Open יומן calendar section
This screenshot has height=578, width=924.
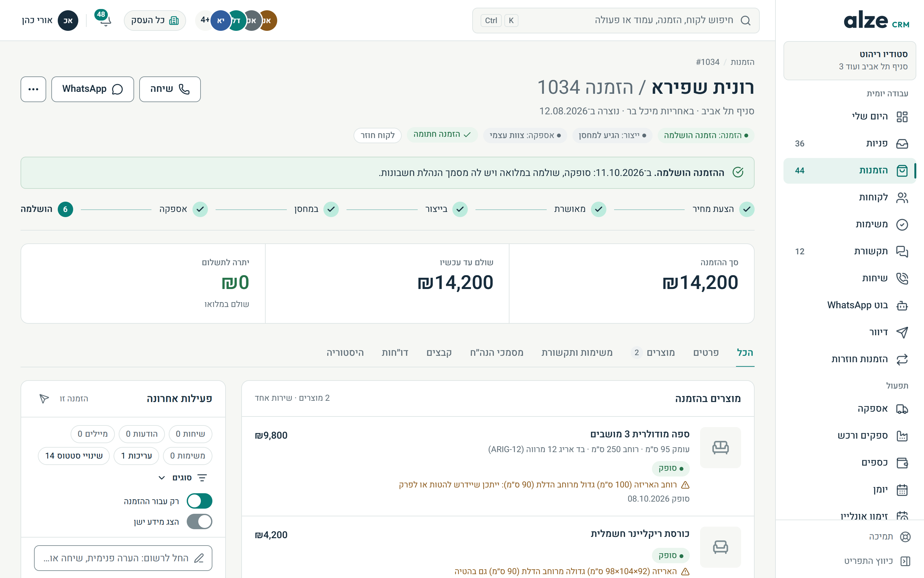[x=850, y=489]
